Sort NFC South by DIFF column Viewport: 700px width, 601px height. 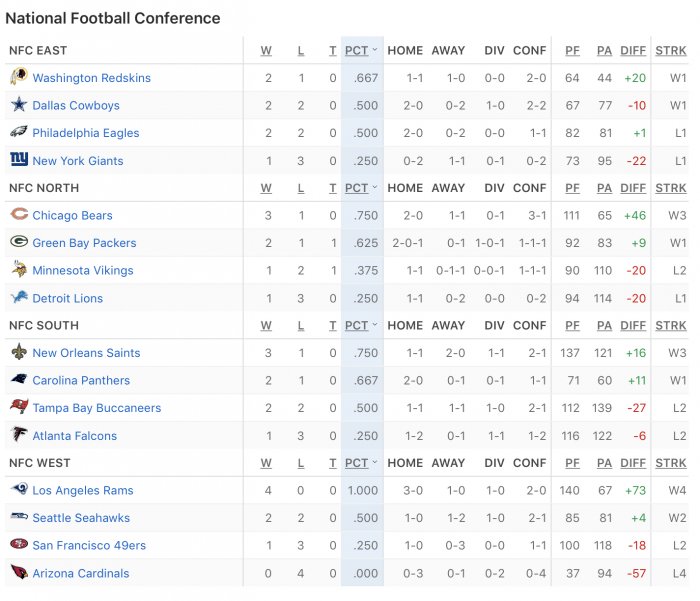[x=633, y=326]
